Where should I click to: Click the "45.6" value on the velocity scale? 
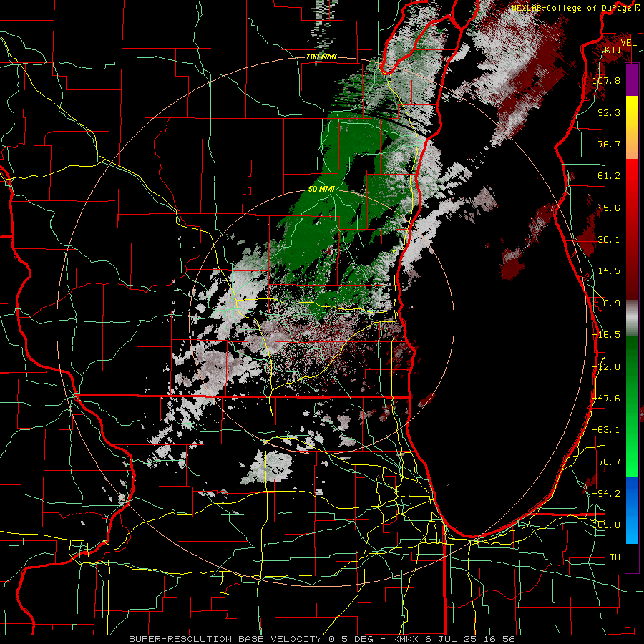point(609,208)
